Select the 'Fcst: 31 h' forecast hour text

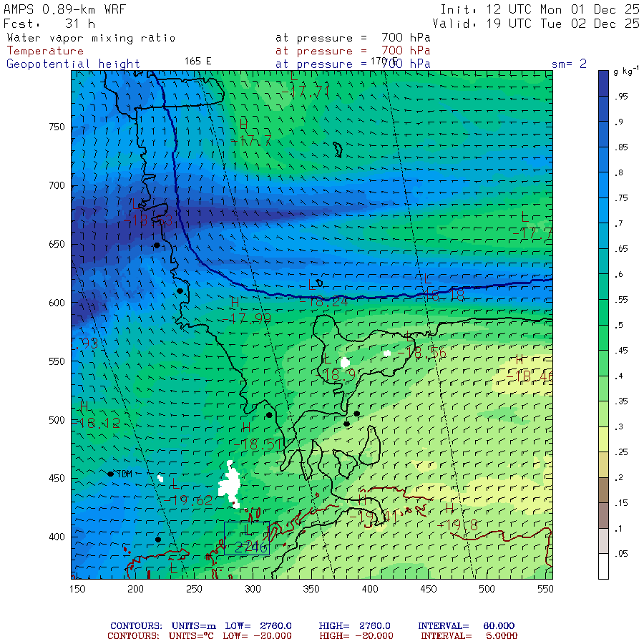[x=49, y=24]
